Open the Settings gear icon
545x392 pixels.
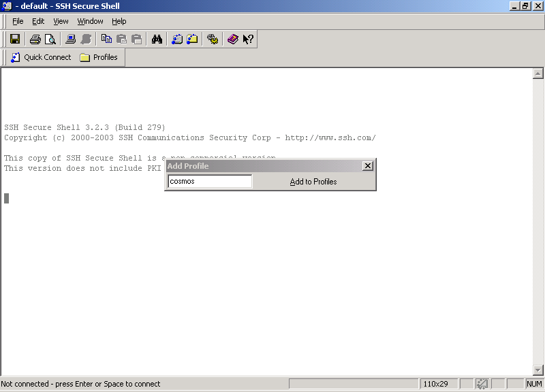213,39
